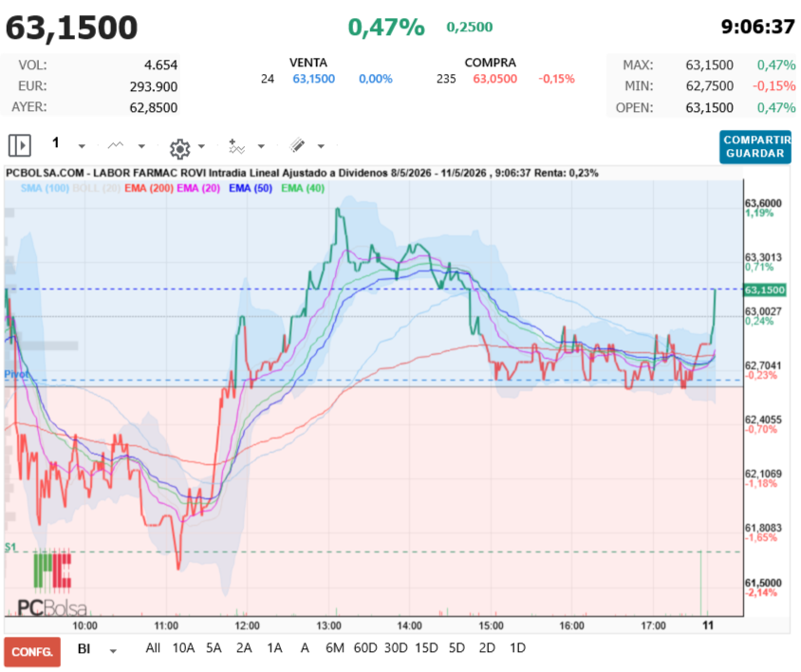Viewport: 801px width, 672px height.
Task: Click the interval value 1
Action: tap(56, 142)
